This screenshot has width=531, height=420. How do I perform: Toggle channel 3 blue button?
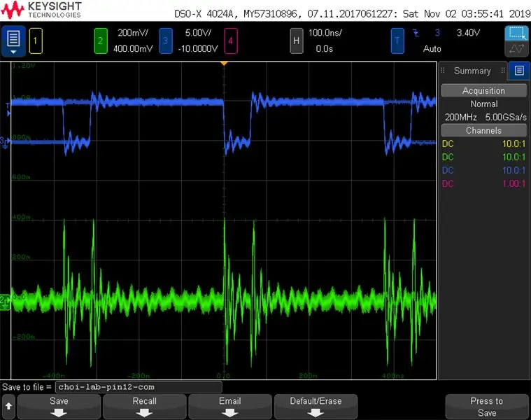166,41
